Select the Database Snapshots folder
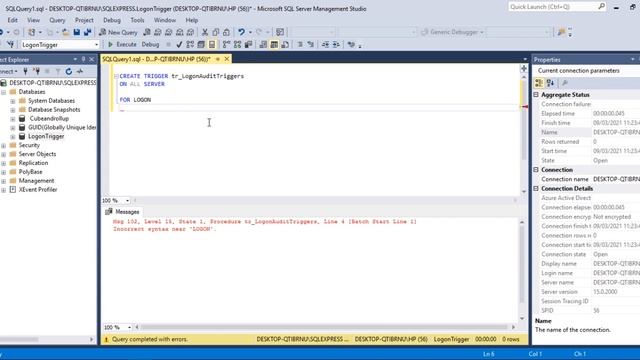This screenshot has height=360, width=640. tap(54, 110)
